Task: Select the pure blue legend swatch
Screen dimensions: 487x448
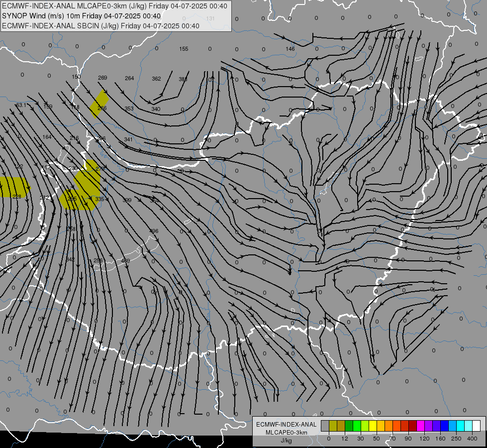Action: tap(444, 426)
